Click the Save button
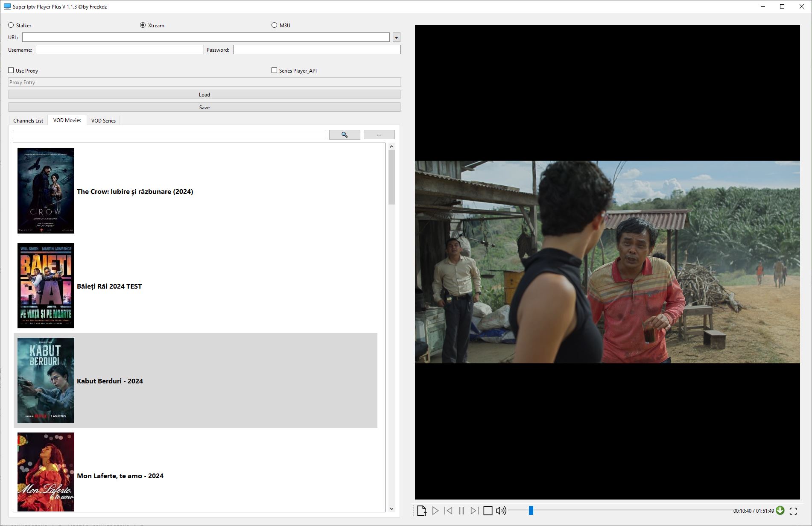Image resolution: width=812 pixels, height=526 pixels. pyautogui.click(x=204, y=108)
